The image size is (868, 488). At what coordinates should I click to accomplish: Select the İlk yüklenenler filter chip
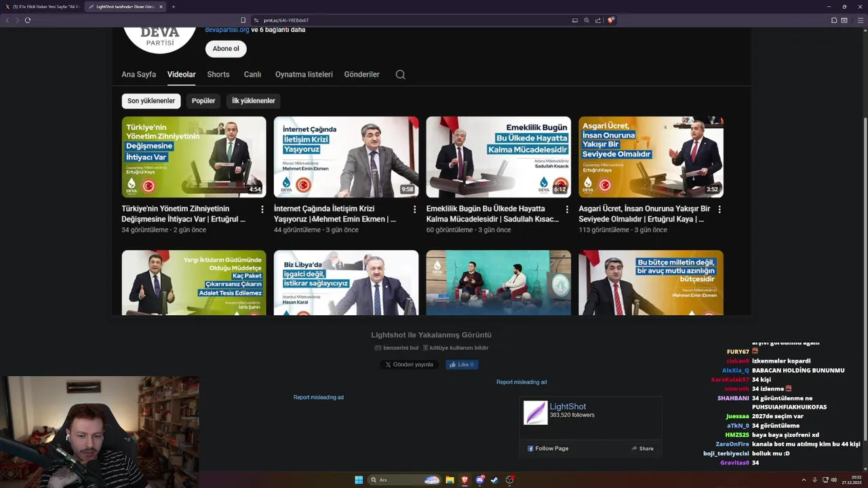254,101
